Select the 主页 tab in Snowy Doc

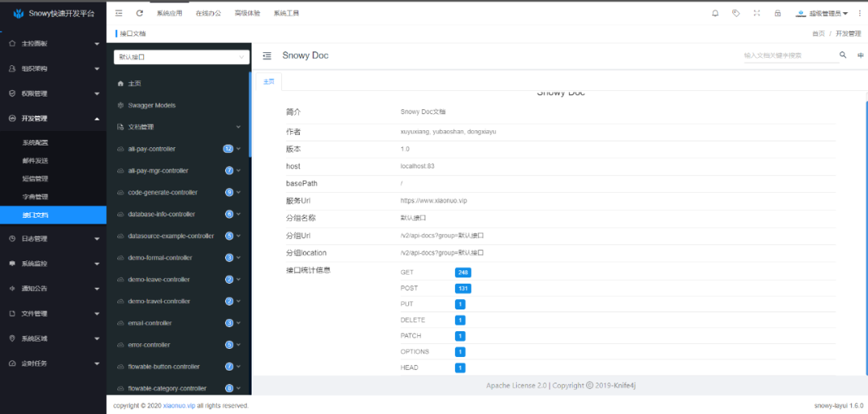pos(269,81)
